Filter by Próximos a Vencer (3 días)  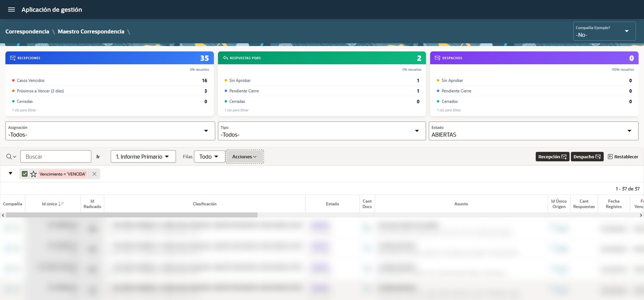[x=109, y=91]
